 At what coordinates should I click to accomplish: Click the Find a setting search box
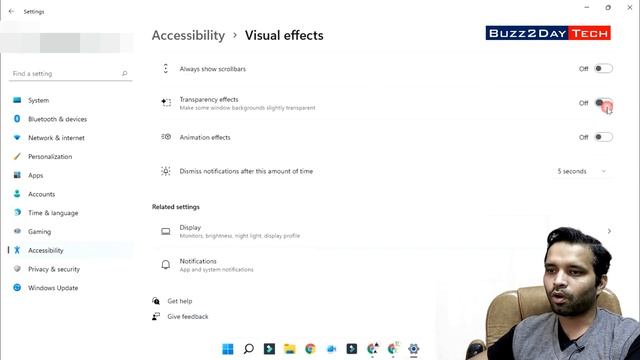pyautogui.click(x=70, y=74)
